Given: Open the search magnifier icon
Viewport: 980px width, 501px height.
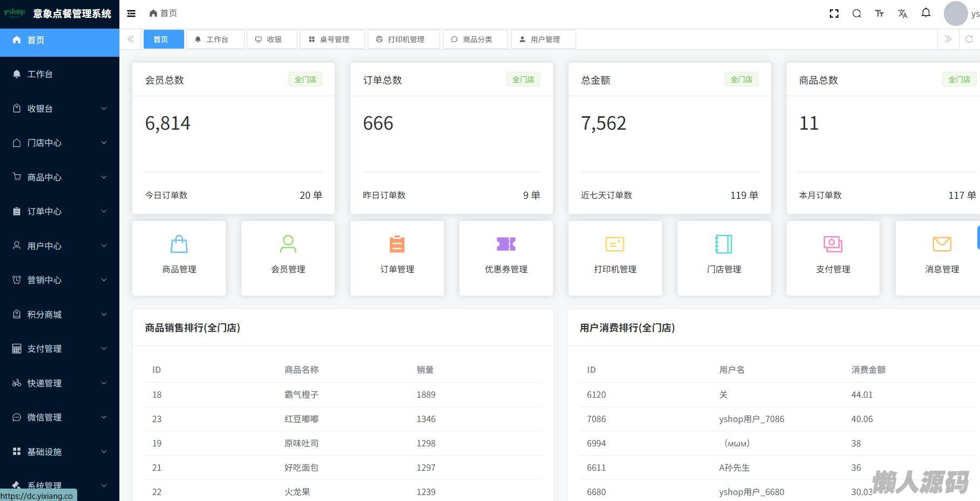Looking at the screenshot, I should tap(856, 14).
